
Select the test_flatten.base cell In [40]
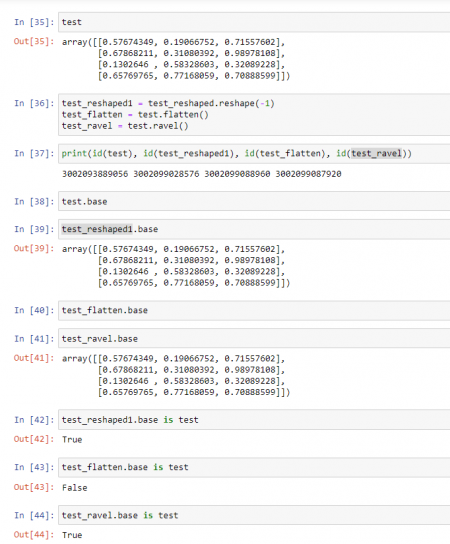pyautogui.click(x=254, y=310)
